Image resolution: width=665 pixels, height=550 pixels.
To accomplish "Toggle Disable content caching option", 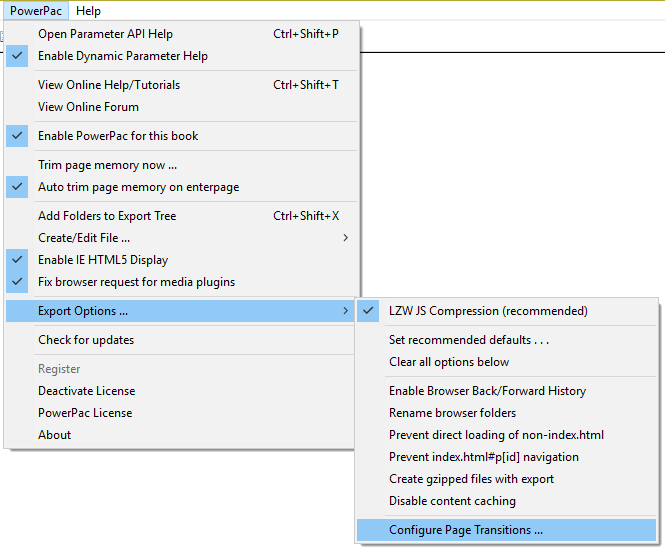I will (x=506, y=501).
